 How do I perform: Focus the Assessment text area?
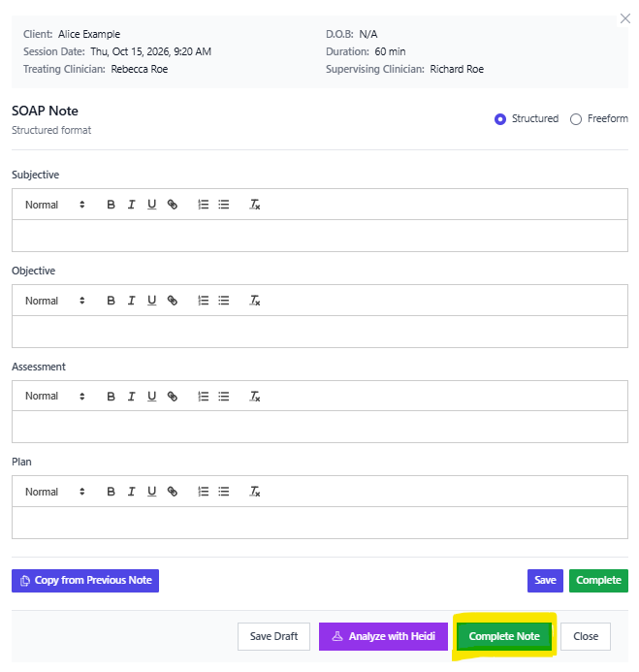pyautogui.click(x=320, y=427)
